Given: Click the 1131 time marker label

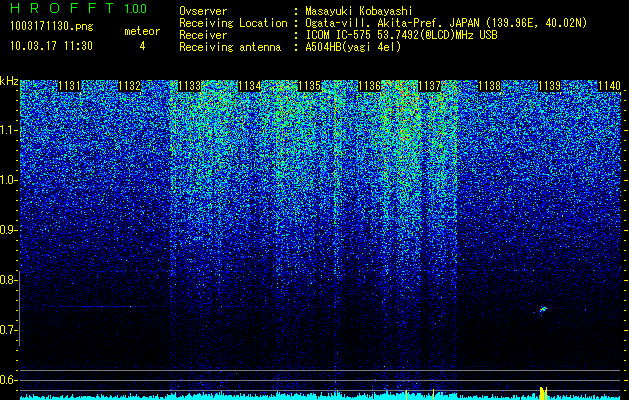Looking at the screenshot, I should coord(69,86).
